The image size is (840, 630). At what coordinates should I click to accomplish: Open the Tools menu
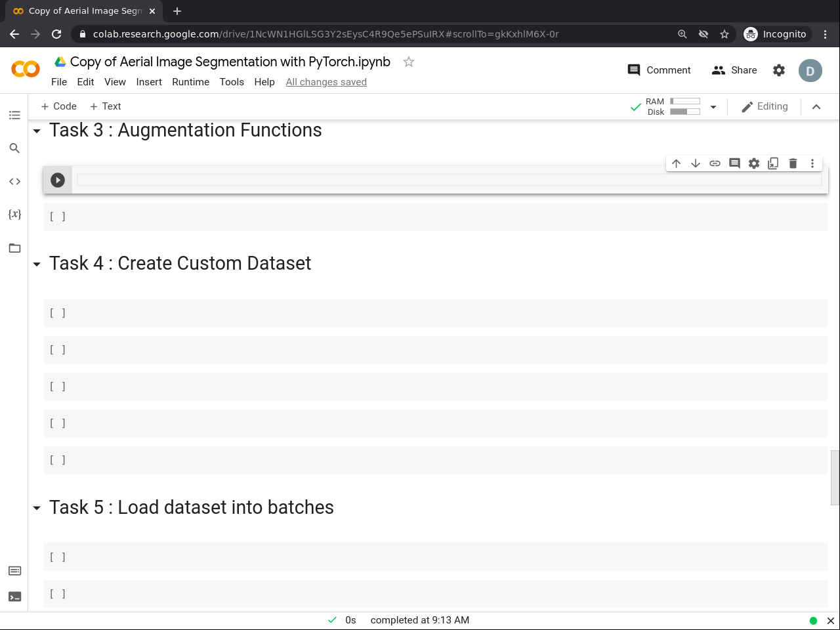[x=232, y=82]
